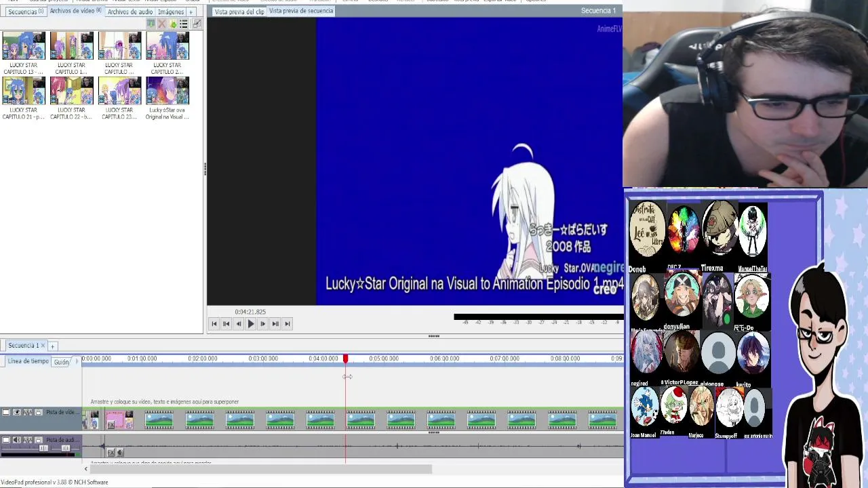Switch to Vista previa de secuencia tab

coord(301,11)
